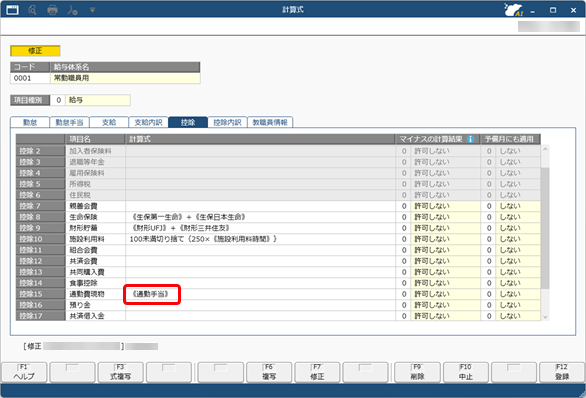Image resolution: width=586 pixels, height=398 pixels.
Task: Click the 生命保険 formula cell
Action: click(x=260, y=217)
